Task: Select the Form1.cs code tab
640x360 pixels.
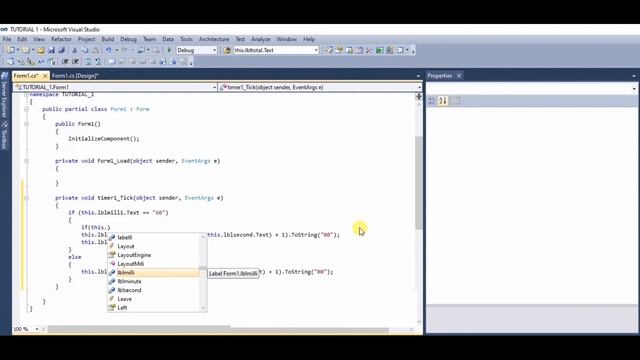Action: (26, 76)
